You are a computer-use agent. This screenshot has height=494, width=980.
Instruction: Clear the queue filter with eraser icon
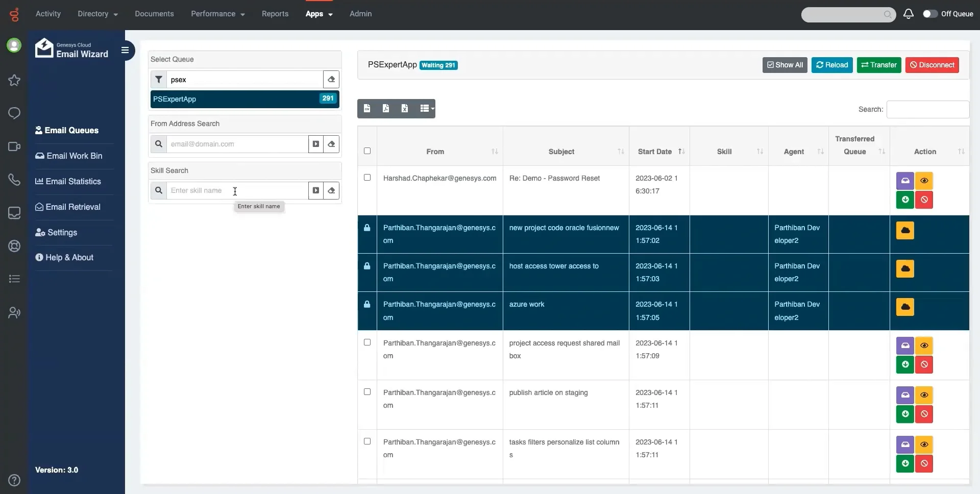tap(331, 80)
